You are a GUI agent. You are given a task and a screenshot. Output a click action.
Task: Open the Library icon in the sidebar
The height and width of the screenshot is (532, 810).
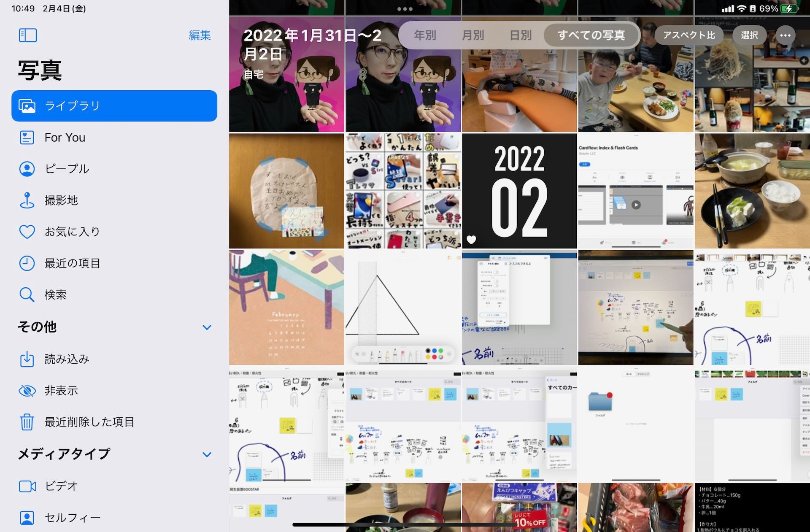[27, 106]
